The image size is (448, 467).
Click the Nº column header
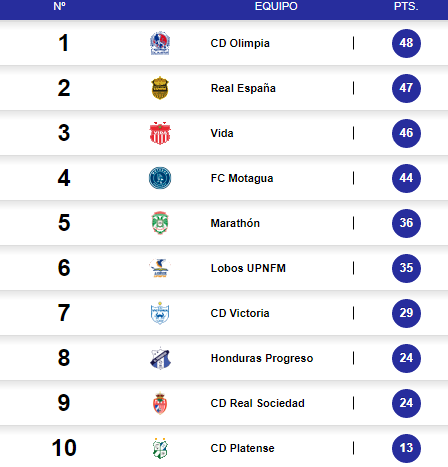(x=60, y=6)
